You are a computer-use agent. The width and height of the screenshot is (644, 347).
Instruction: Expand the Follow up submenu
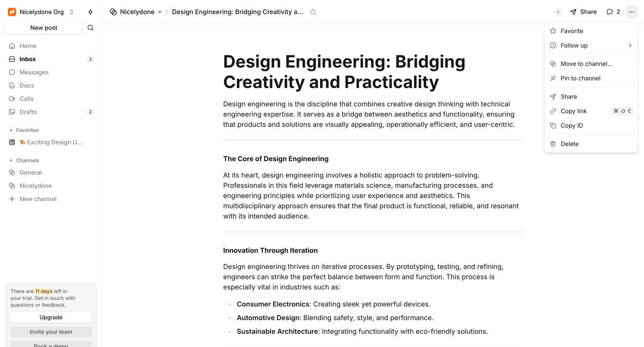pyautogui.click(x=591, y=46)
